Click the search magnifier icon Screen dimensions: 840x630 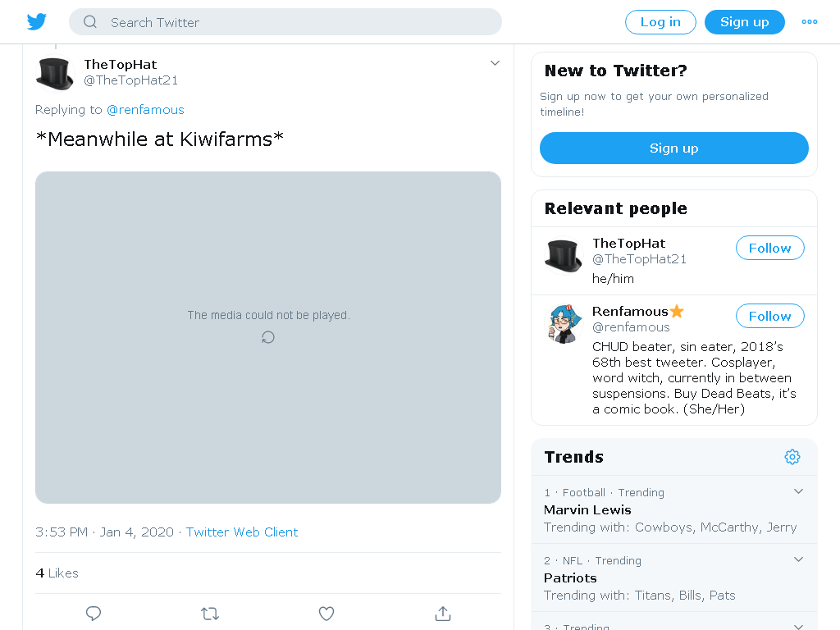pos(90,22)
